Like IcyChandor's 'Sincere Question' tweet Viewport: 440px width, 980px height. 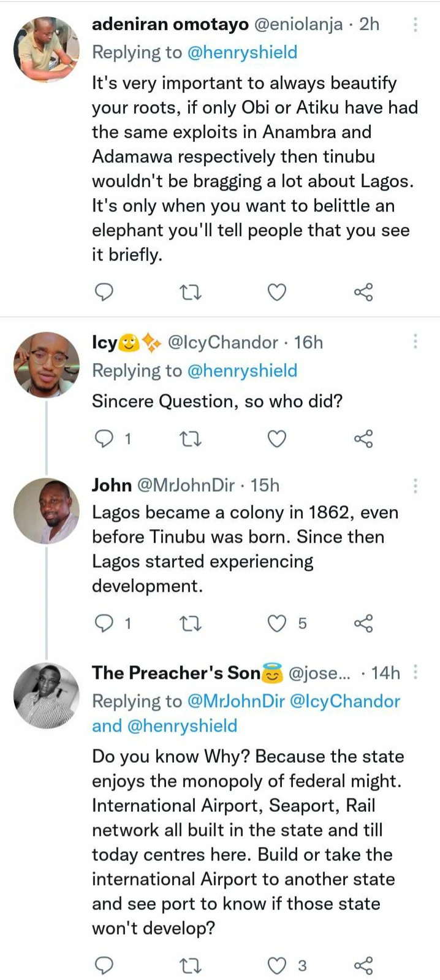coord(277,438)
